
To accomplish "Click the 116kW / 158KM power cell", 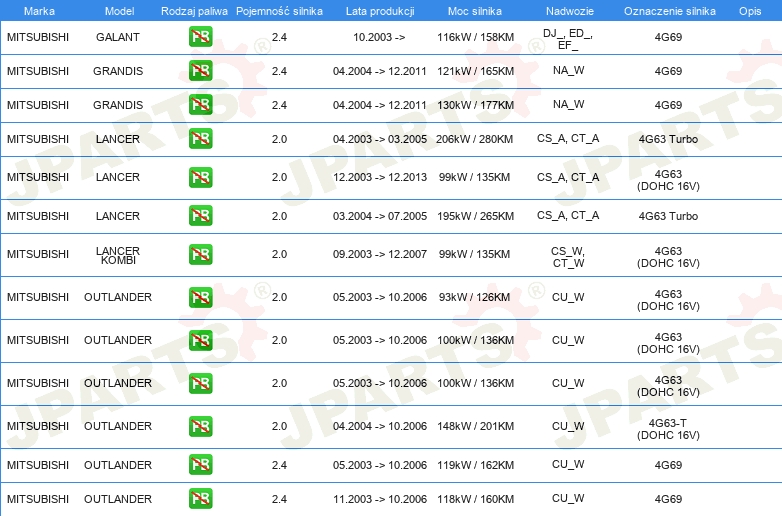I will (475, 37).
